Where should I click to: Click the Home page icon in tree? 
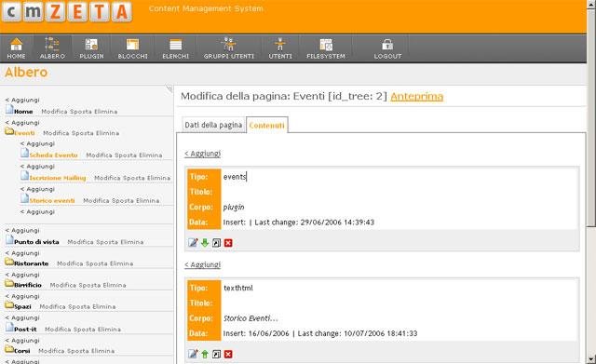9,110
